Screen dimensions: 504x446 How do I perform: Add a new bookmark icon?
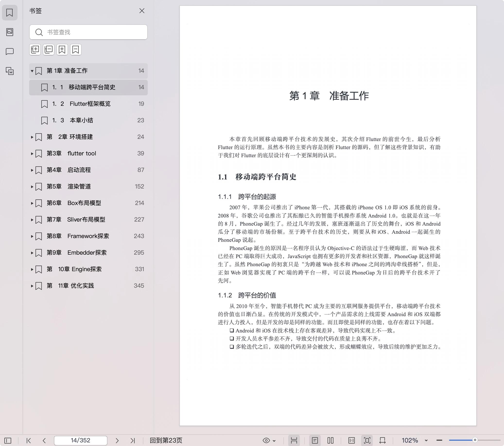click(x=62, y=50)
